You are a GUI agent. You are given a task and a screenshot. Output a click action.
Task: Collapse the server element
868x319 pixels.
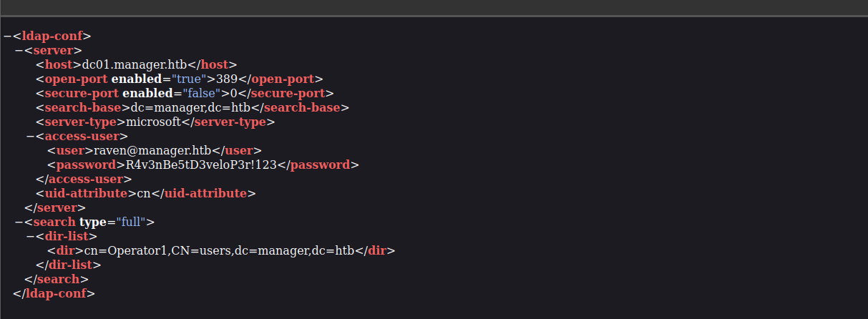click(19, 50)
